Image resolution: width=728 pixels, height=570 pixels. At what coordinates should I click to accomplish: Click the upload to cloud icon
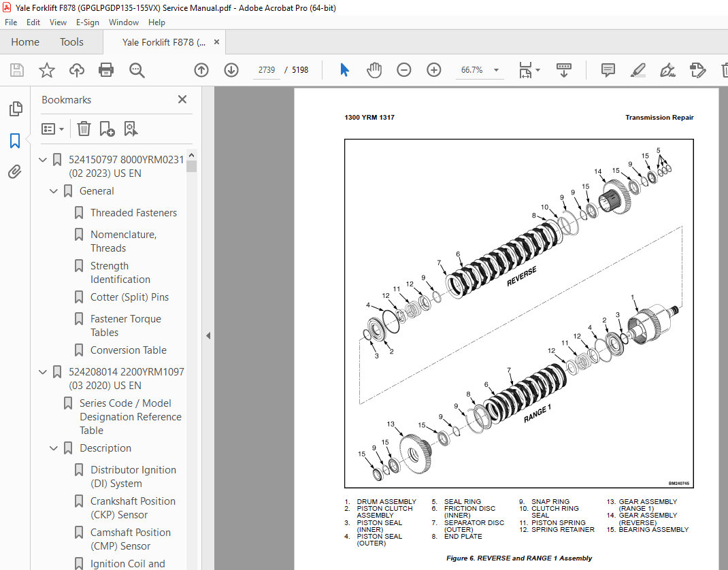77,70
